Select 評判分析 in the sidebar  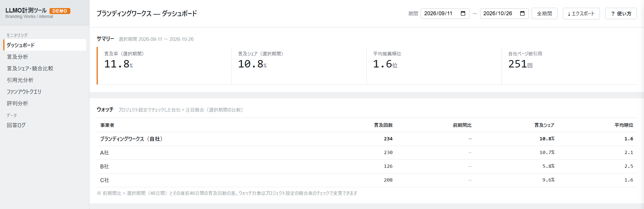(45, 103)
